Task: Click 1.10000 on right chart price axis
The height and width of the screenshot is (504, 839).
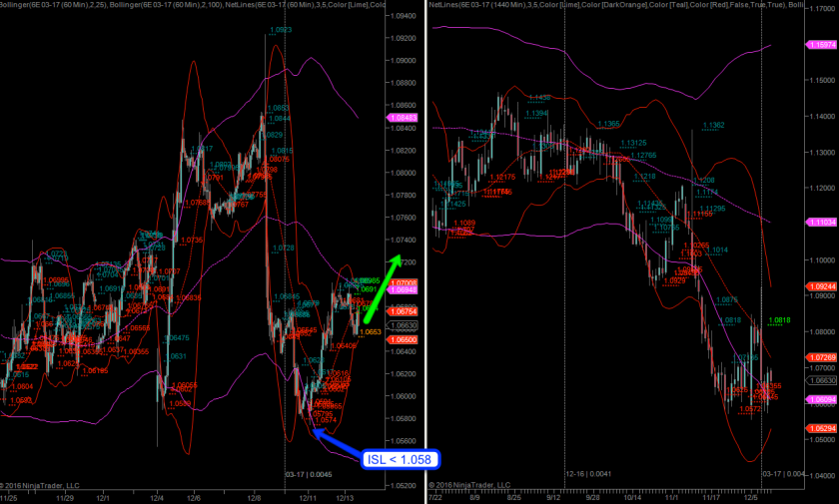Action: [822, 260]
